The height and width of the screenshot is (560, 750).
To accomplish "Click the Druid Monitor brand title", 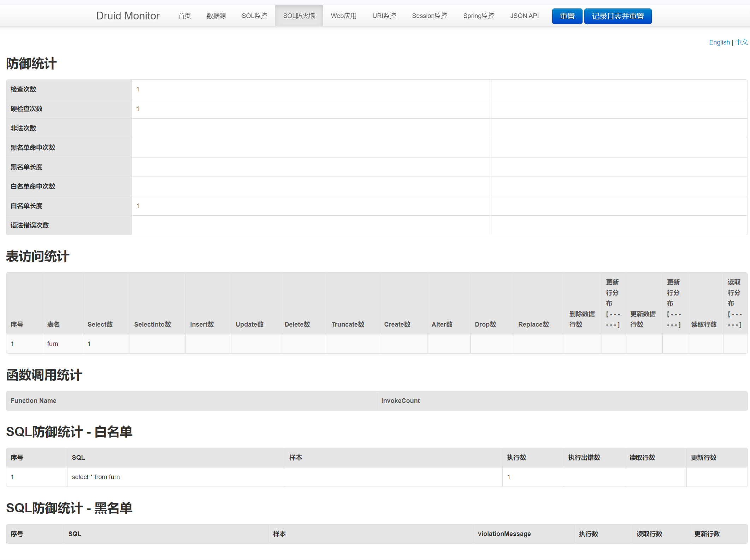I will tap(128, 16).
